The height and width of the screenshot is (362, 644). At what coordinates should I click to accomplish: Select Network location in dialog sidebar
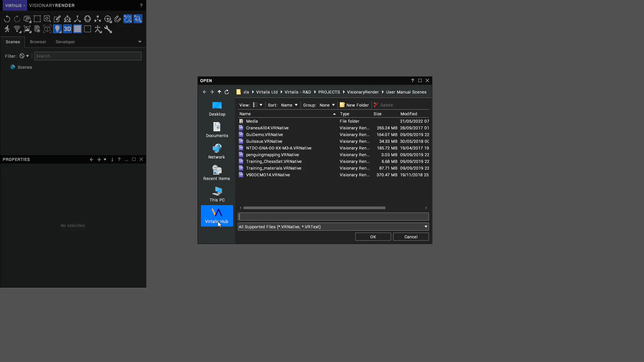pos(217,152)
